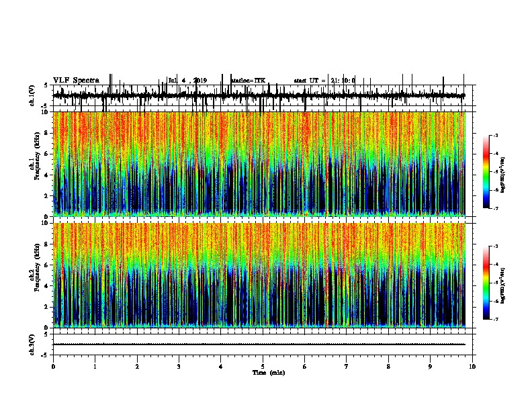Click the x-axis tick label "4"
This screenshot has width=532, height=411.
pyautogui.click(x=221, y=367)
